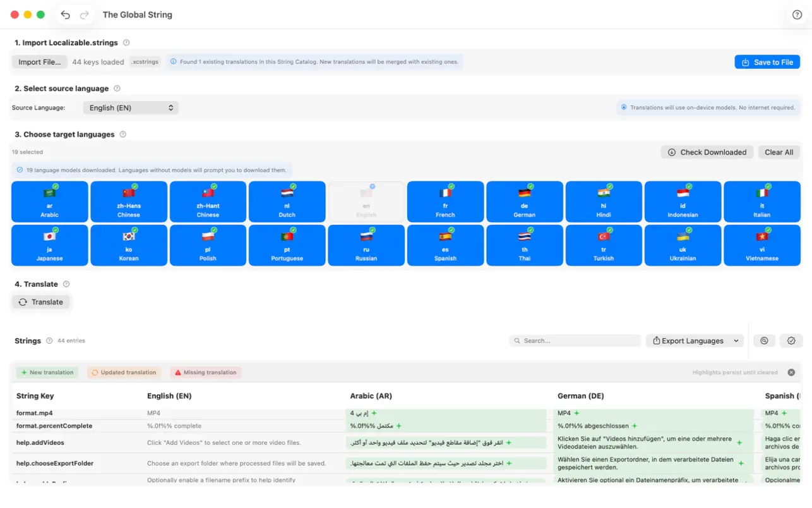Screen dimensions: 812x508
Task: Deselect the Spanish language tile
Action: [445, 245]
